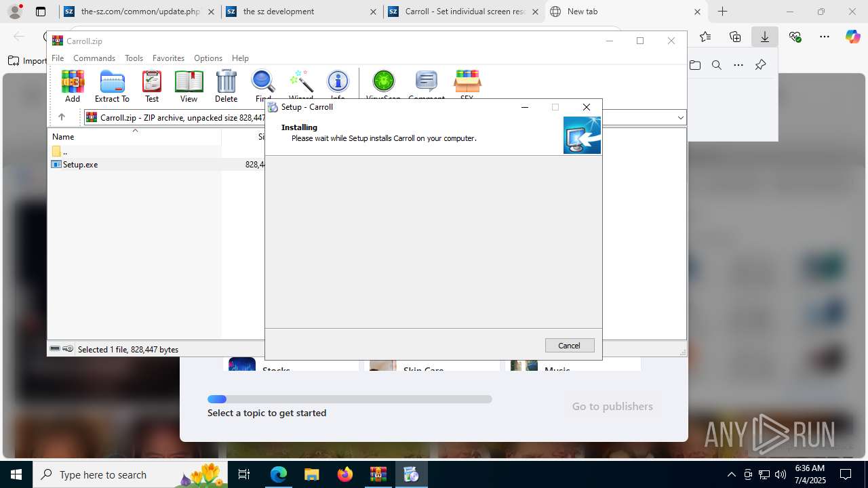
Task: Open the Favorites menu
Action: [168, 58]
